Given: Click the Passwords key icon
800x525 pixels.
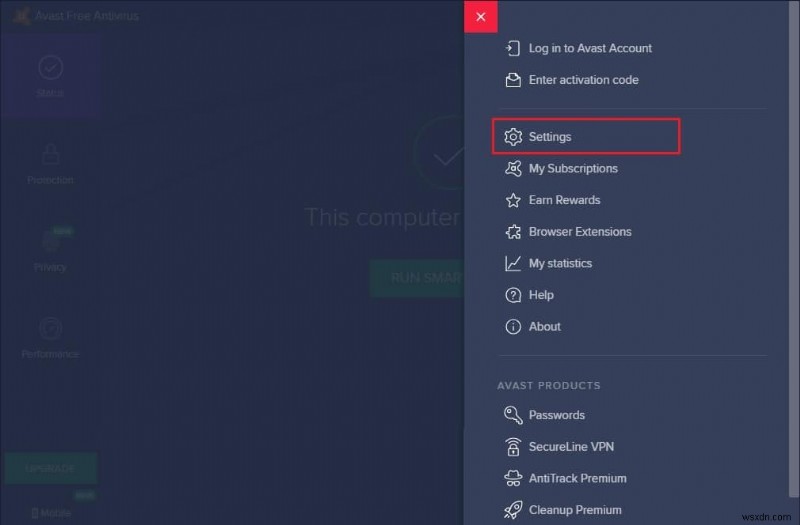Looking at the screenshot, I should [x=513, y=415].
